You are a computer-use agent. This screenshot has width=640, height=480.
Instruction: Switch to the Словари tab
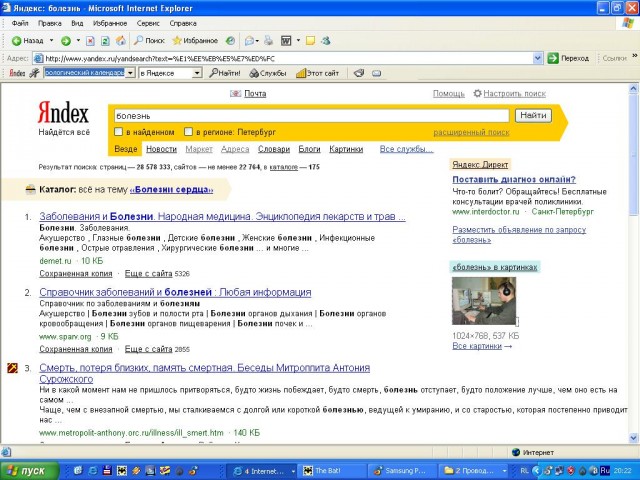(274, 149)
